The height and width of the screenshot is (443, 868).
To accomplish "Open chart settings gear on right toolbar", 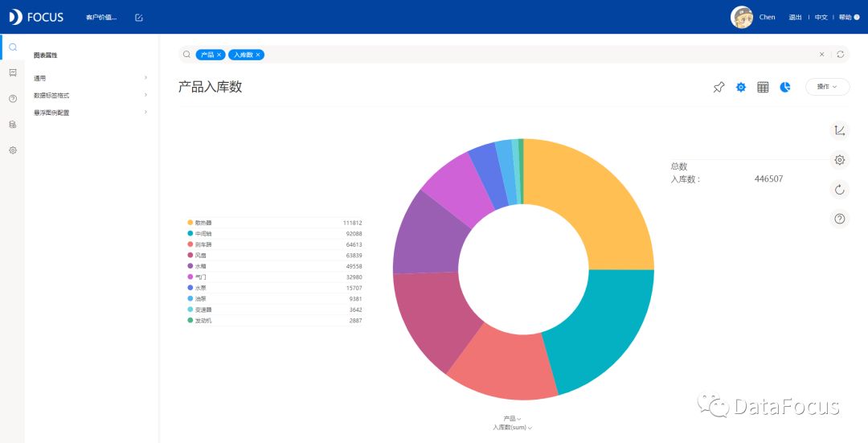I will tap(840, 160).
